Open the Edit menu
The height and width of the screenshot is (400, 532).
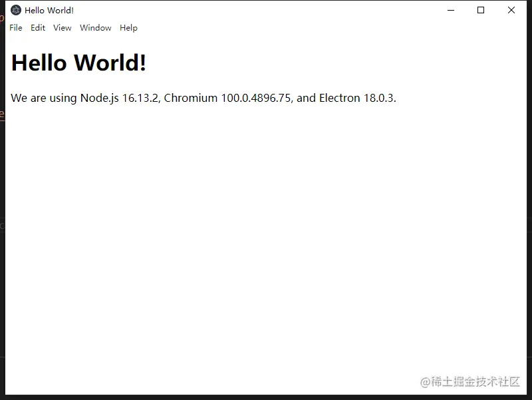click(x=38, y=28)
